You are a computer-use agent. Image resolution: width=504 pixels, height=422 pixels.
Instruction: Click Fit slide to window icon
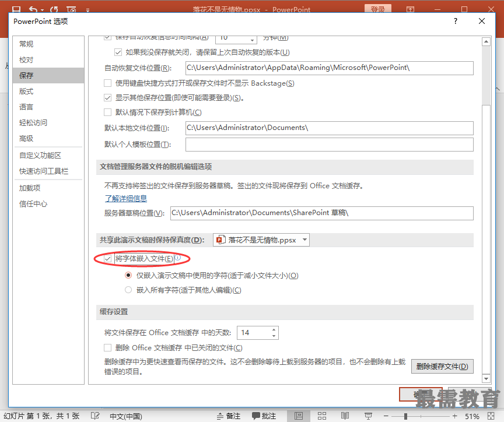click(x=491, y=416)
